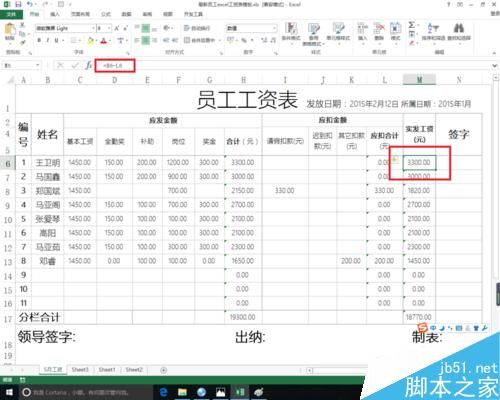
Task: Click the Cut scissors icon
Action: point(22,25)
